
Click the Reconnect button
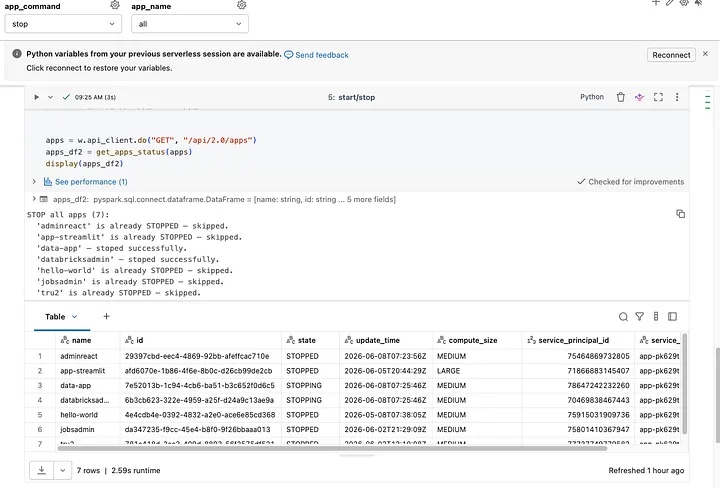pos(671,55)
